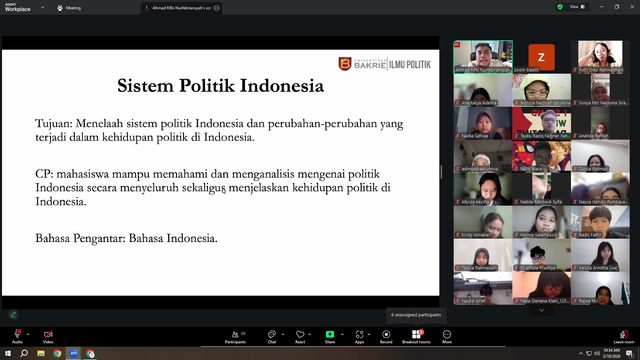Click the system tray volume icon
Image resolution: width=640 pixels, height=360 pixels.
(597, 353)
